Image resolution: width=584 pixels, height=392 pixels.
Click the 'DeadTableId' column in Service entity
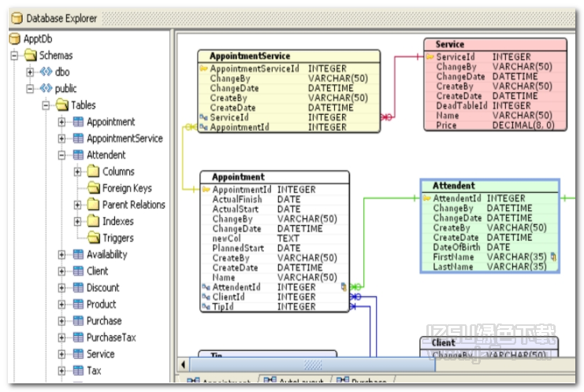[x=496, y=105]
